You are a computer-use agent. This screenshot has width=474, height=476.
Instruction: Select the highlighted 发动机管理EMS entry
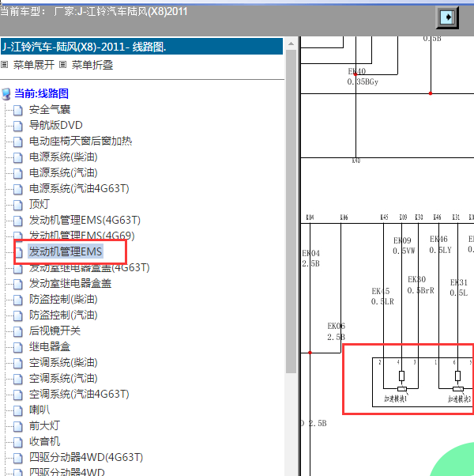(x=66, y=251)
